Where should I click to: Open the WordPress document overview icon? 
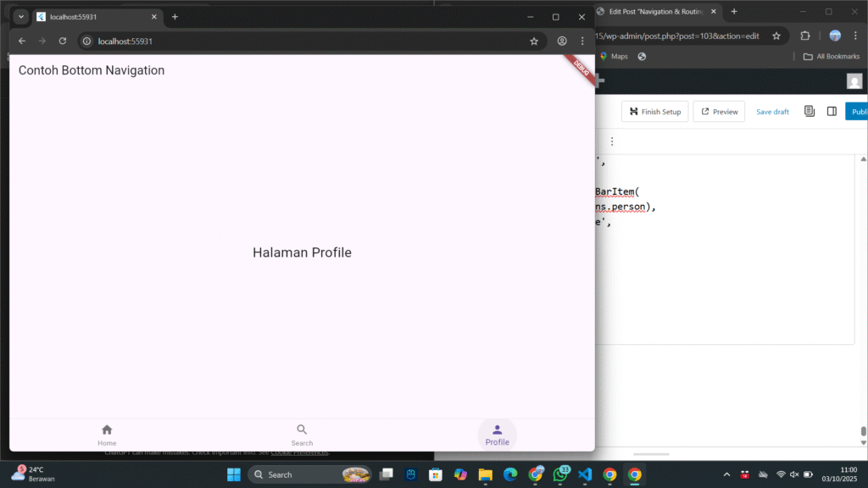point(810,111)
